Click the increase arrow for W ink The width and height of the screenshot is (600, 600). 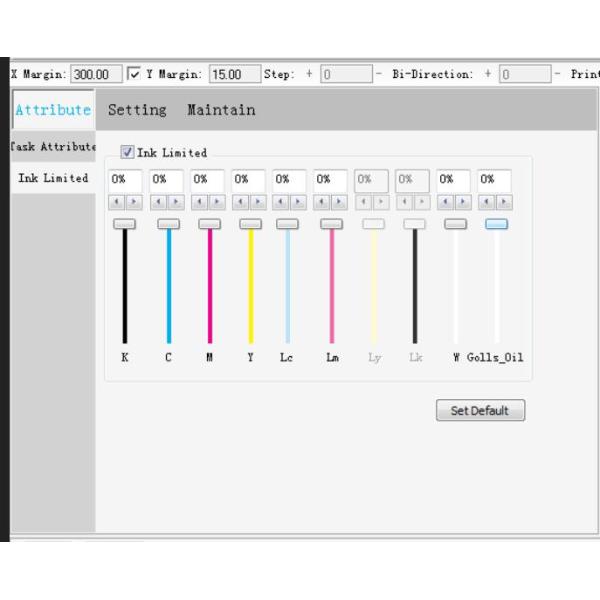point(463,202)
